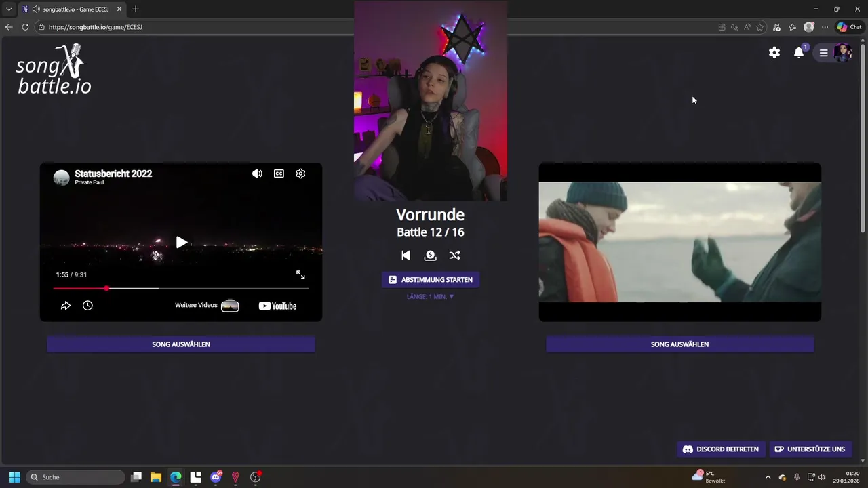Viewport: 868px width, 488px height.
Task: Open Weitere Videos suggestions
Action: click(207, 306)
